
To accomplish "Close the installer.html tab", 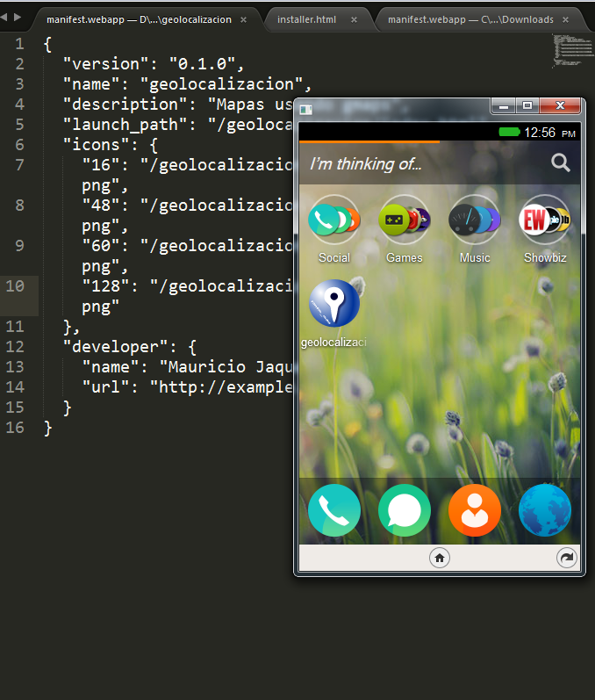I will 354,19.
